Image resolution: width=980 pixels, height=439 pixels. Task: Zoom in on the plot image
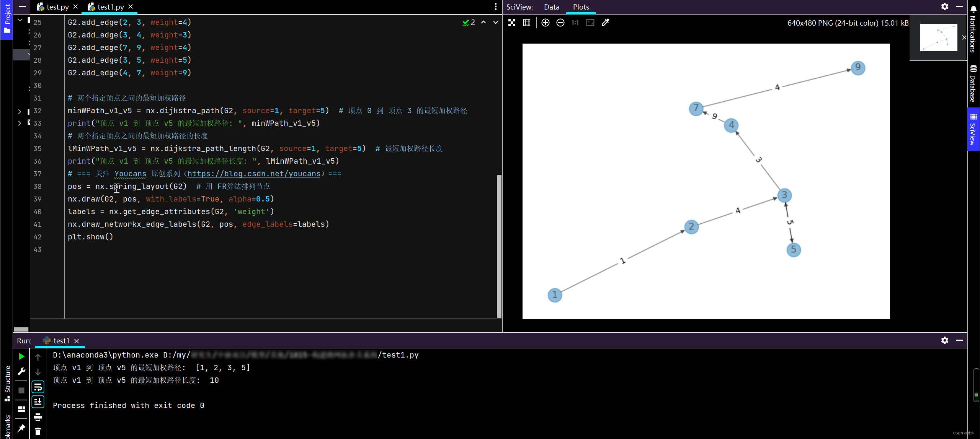click(x=545, y=23)
